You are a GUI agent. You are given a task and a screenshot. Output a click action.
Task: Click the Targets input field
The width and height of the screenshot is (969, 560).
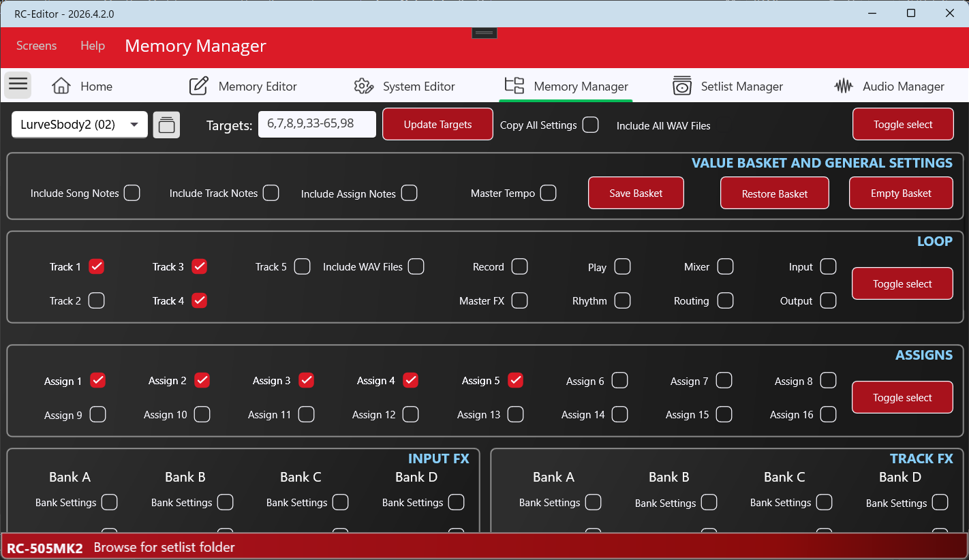click(x=317, y=124)
